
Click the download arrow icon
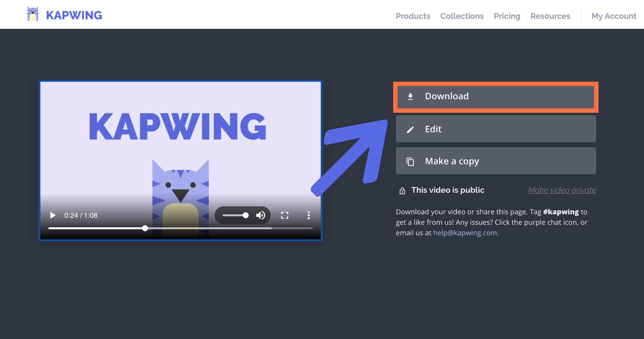[410, 96]
